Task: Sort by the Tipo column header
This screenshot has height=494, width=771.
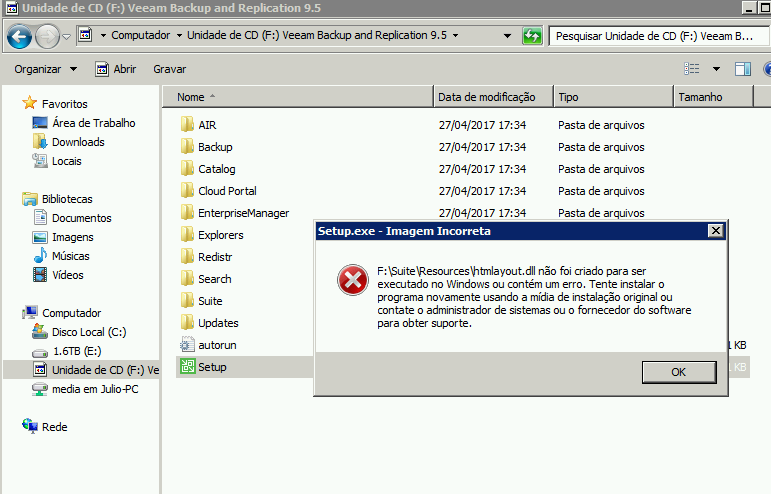Action: [x=613, y=97]
